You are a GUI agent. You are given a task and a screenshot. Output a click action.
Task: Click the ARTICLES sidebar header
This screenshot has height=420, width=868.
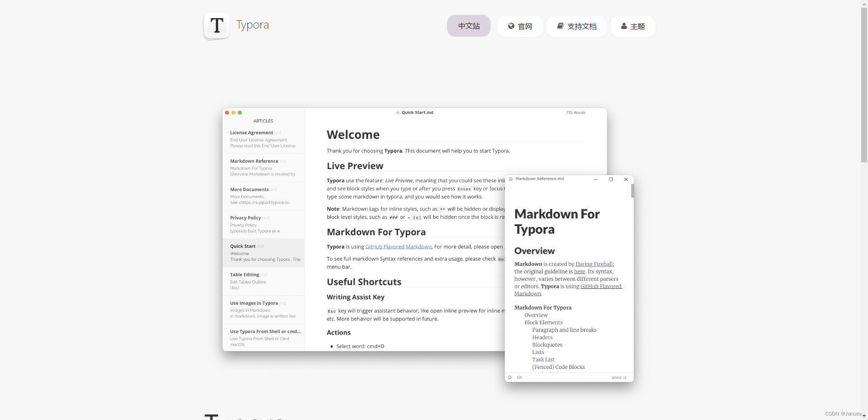coord(263,121)
